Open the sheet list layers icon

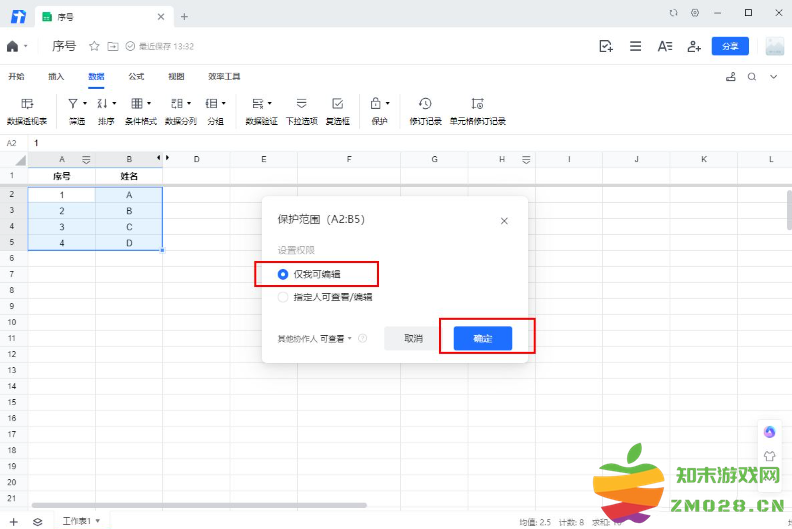point(37,521)
